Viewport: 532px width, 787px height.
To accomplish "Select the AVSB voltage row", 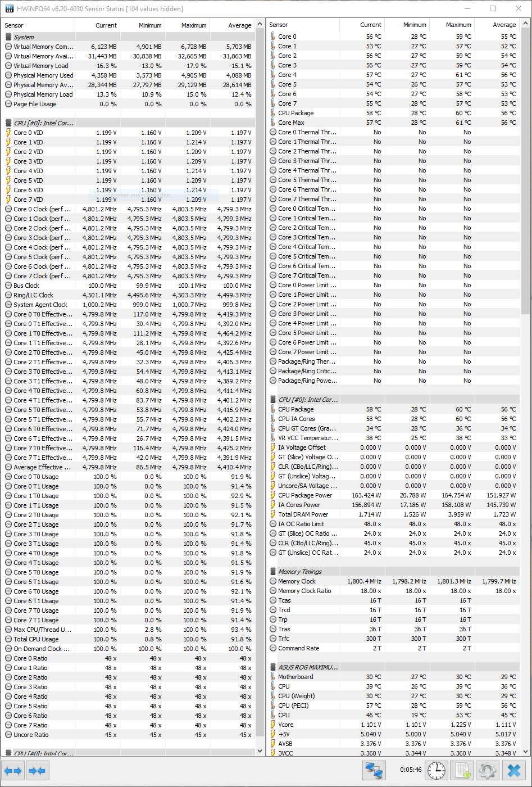I will coord(394,744).
